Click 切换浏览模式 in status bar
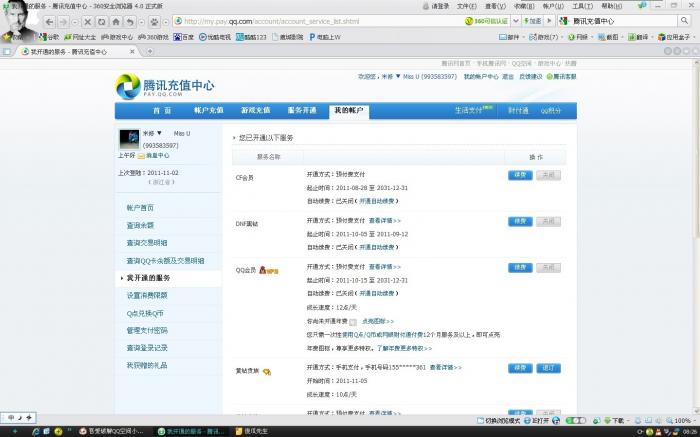The width and height of the screenshot is (700, 437). click(x=498, y=420)
